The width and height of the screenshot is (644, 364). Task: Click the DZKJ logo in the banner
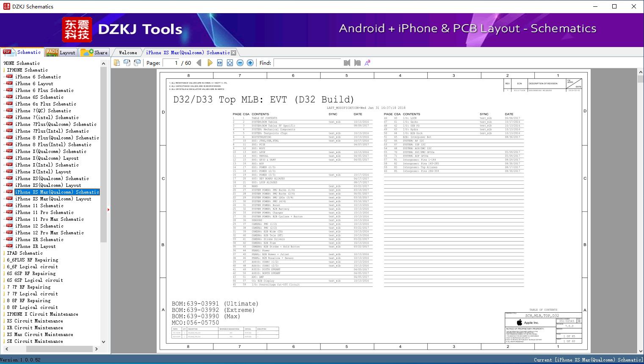77,30
